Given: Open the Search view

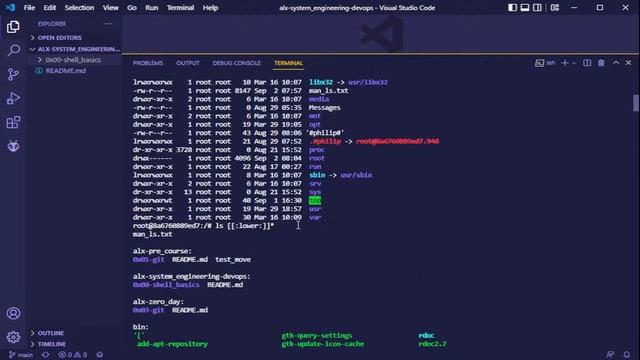Looking at the screenshot, I should pyautogui.click(x=13, y=50).
